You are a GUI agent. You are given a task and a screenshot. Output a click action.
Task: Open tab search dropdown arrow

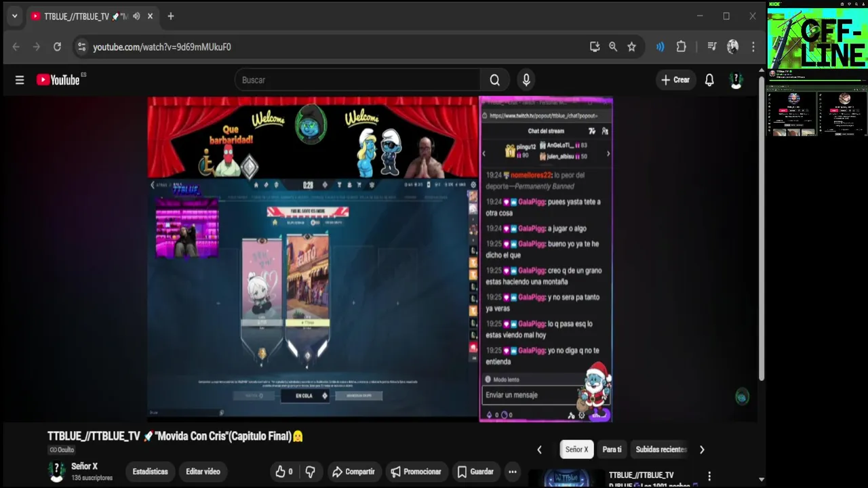14,16
